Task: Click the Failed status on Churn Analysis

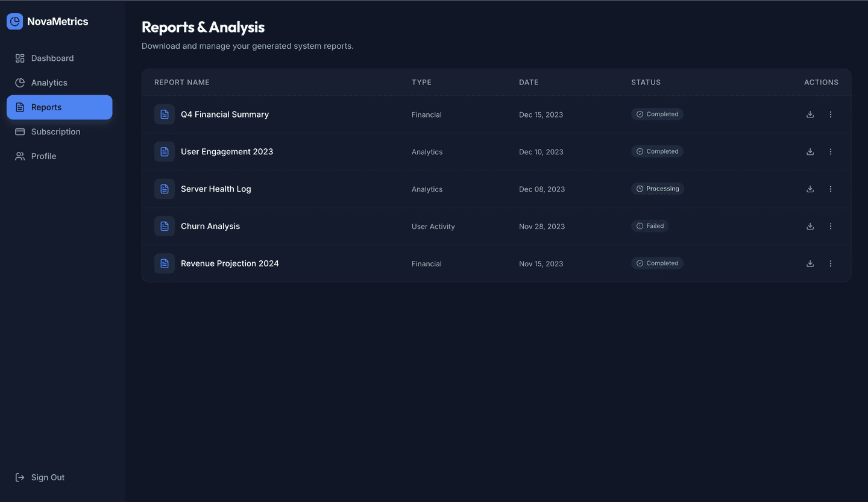Action: tap(650, 226)
